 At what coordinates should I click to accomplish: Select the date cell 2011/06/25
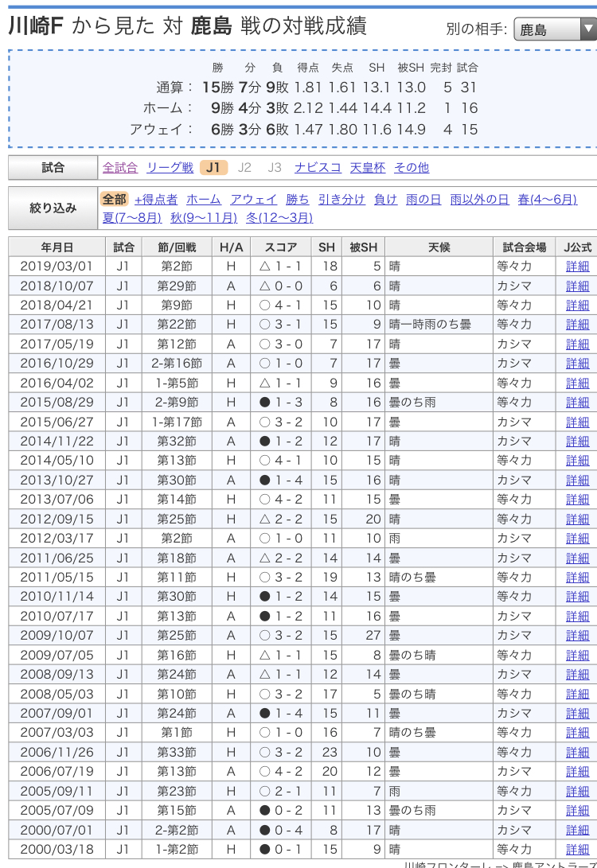pos(57,558)
